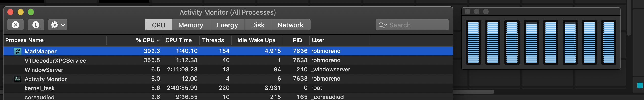This screenshot has width=644, height=100.
Task: Switch to the CPU tab
Action: [158, 25]
